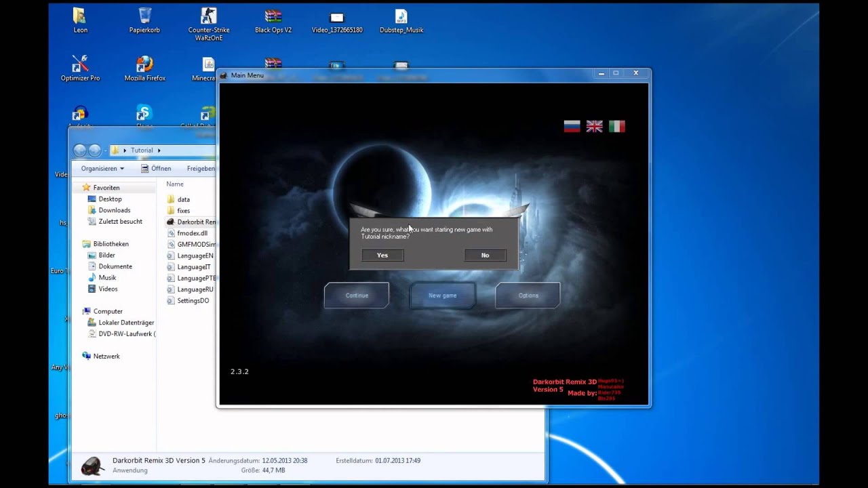This screenshot has height=488, width=868.
Task: Open the Organisieren dropdown menu
Action: pos(102,168)
